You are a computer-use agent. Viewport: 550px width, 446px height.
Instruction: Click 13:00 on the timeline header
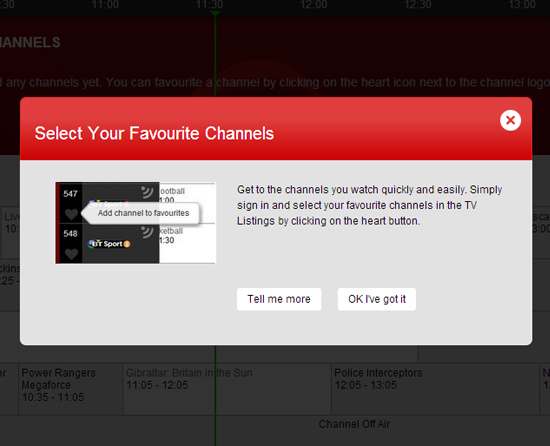tap(522, 5)
